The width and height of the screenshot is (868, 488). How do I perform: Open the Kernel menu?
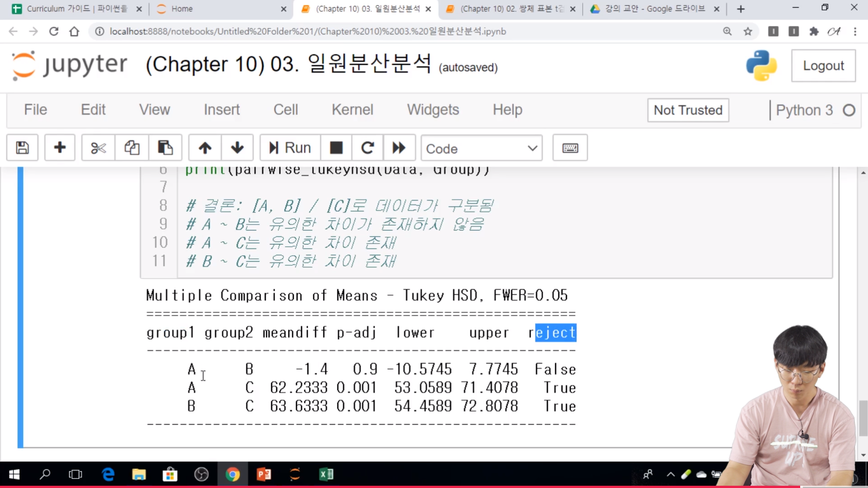[x=352, y=110]
